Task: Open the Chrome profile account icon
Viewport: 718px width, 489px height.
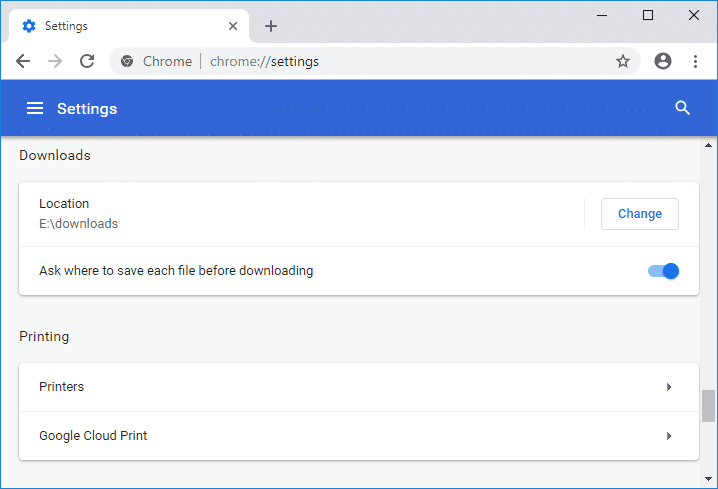Action: pos(662,61)
